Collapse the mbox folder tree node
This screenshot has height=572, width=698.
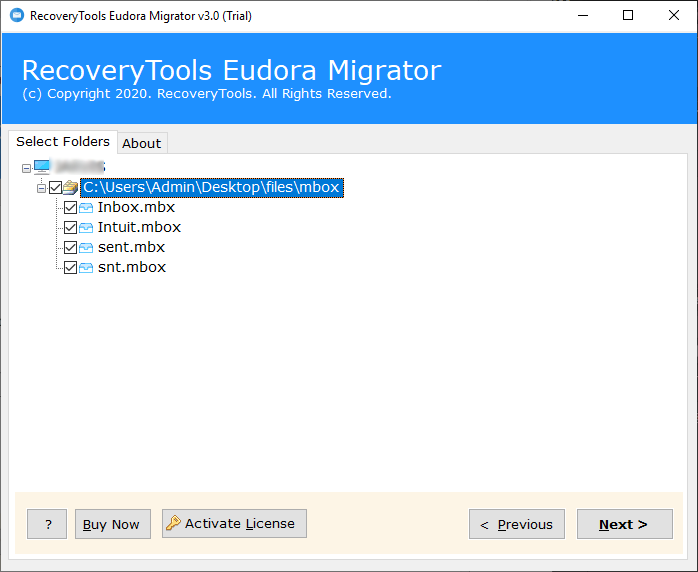[x=41, y=188]
